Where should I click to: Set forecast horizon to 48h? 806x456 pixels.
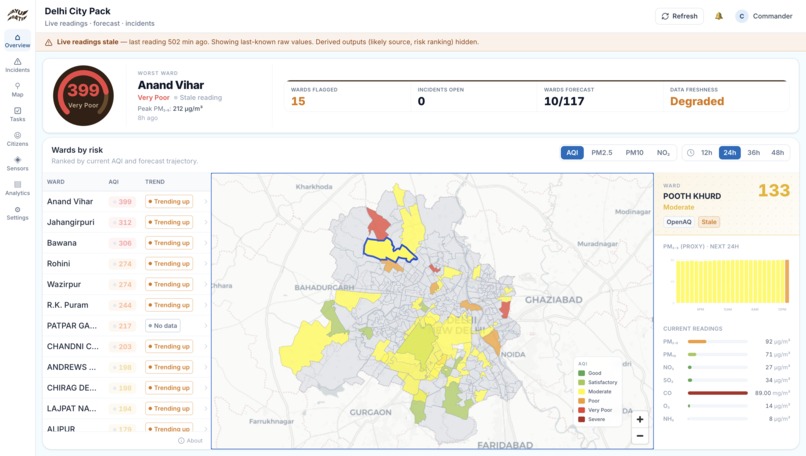click(777, 153)
